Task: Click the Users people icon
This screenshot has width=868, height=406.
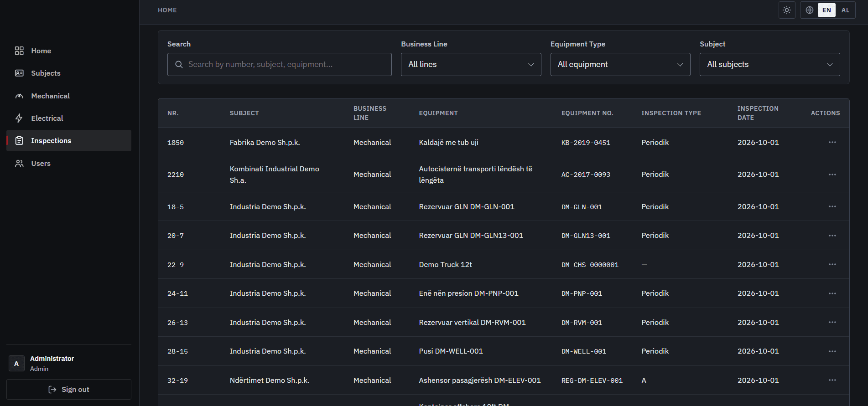Action: (x=19, y=164)
